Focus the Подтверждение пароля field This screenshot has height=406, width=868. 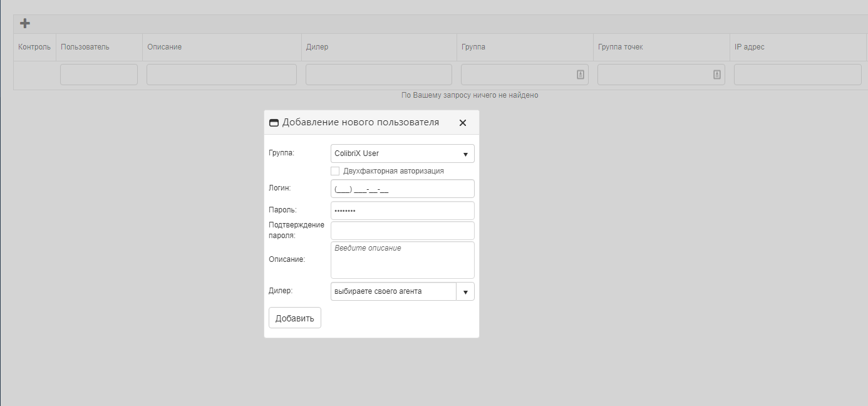click(x=403, y=231)
